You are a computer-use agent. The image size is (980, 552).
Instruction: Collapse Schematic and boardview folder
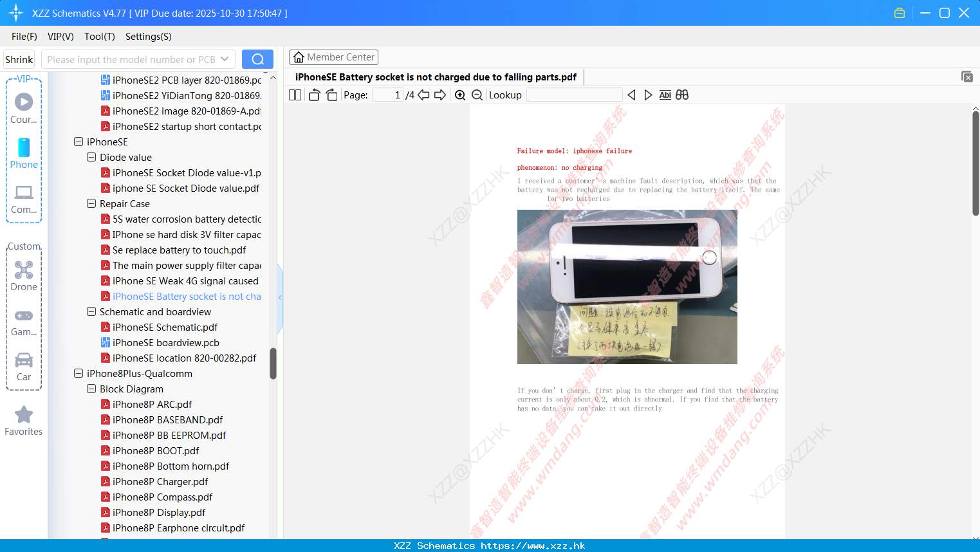tap(91, 311)
